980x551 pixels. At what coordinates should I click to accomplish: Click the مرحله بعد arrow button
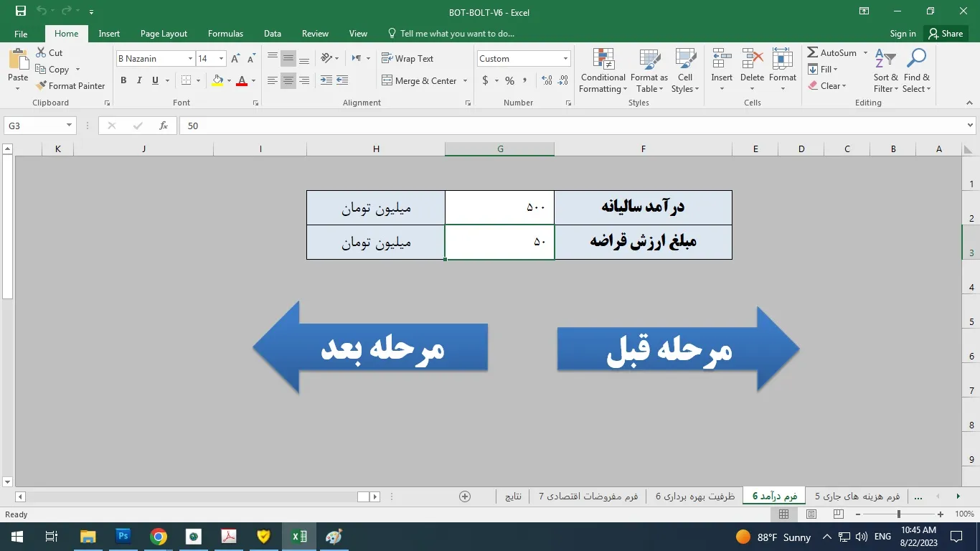click(x=371, y=348)
